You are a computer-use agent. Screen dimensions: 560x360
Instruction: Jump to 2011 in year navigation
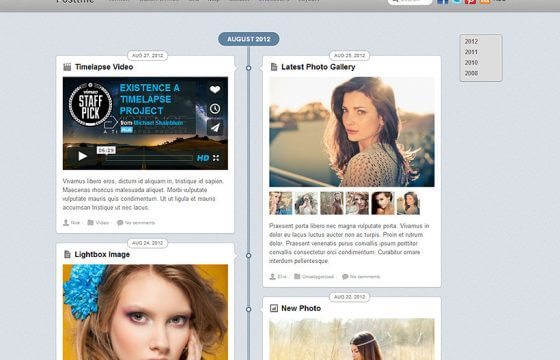(x=471, y=52)
